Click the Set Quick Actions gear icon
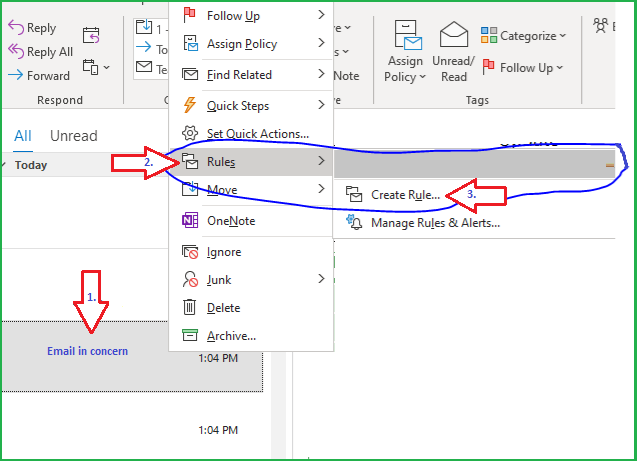 click(x=190, y=133)
